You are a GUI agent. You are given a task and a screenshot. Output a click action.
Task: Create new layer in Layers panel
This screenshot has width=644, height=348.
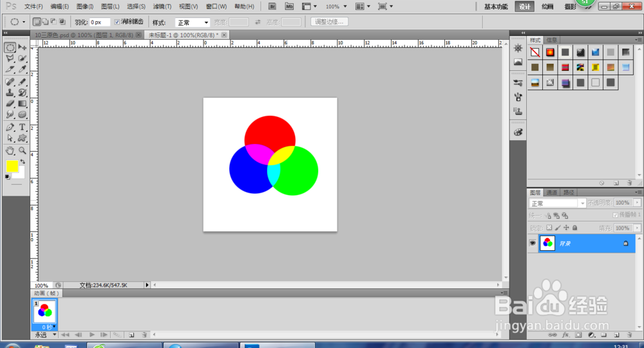click(x=616, y=335)
